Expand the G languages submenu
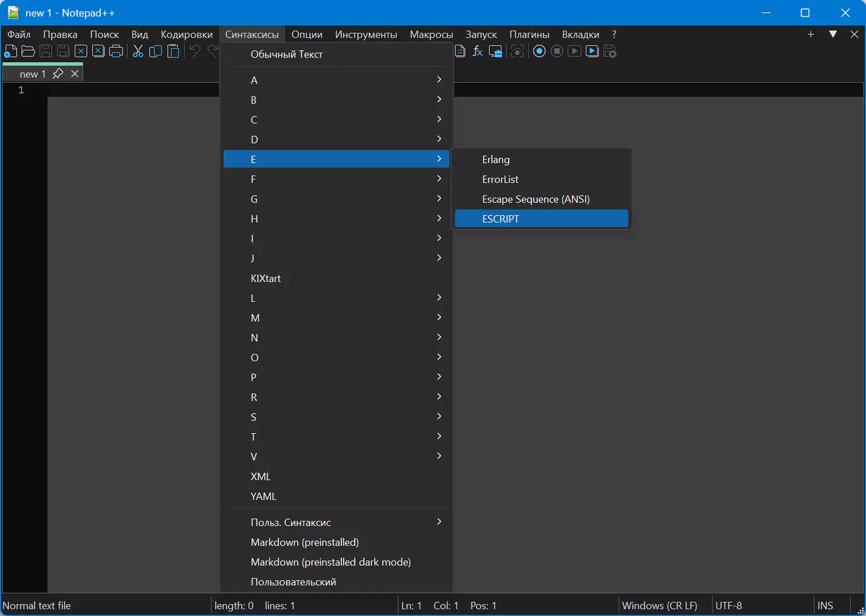The width and height of the screenshot is (866, 616). click(x=336, y=199)
